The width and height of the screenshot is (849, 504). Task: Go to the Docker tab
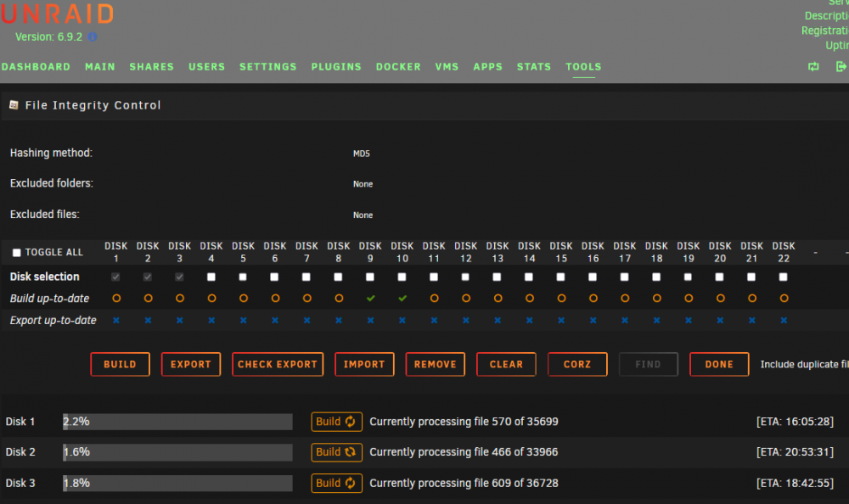click(398, 66)
